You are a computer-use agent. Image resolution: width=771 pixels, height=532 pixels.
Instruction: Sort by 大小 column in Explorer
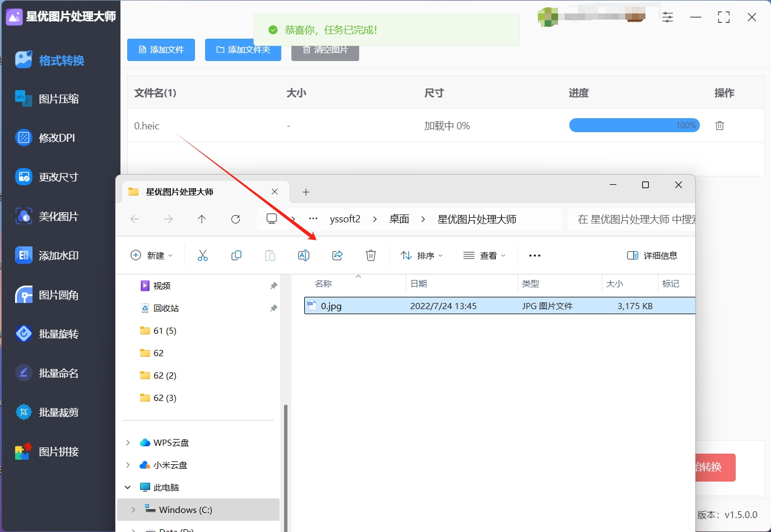615,284
